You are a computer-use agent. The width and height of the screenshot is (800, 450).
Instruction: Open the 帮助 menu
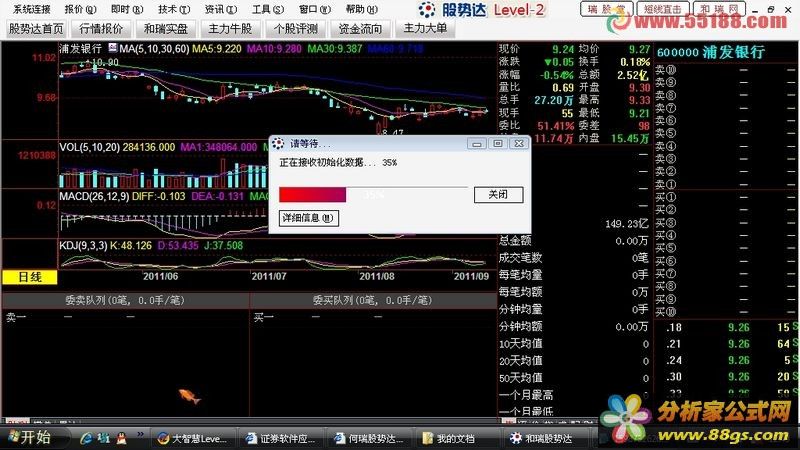click(361, 10)
